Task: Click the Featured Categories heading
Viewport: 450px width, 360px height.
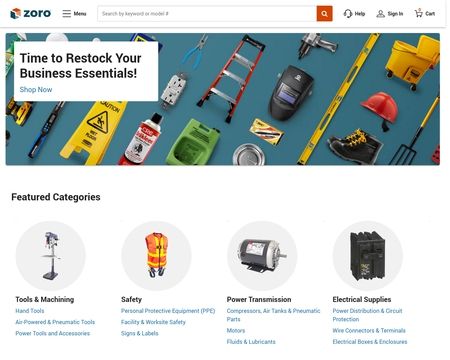Action: [56, 197]
